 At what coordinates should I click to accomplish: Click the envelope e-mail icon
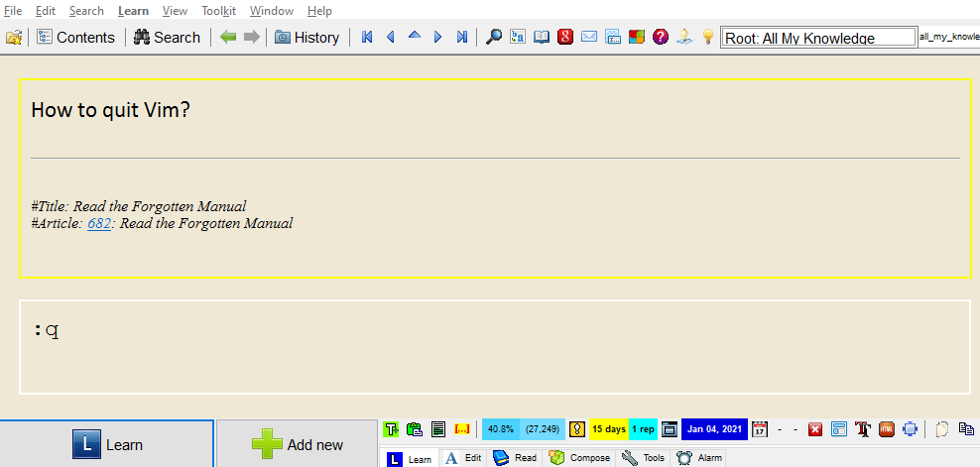[x=589, y=38]
